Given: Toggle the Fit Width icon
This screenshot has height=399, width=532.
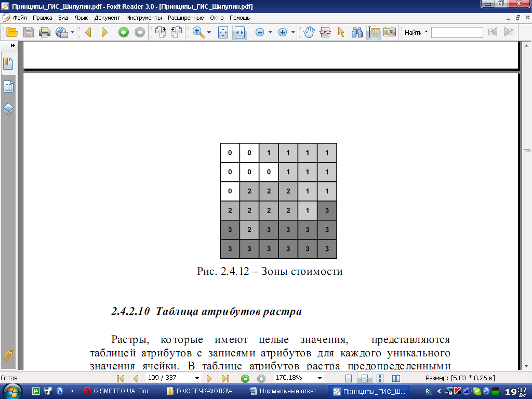Looking at the screenshot, I should (240, 32).
